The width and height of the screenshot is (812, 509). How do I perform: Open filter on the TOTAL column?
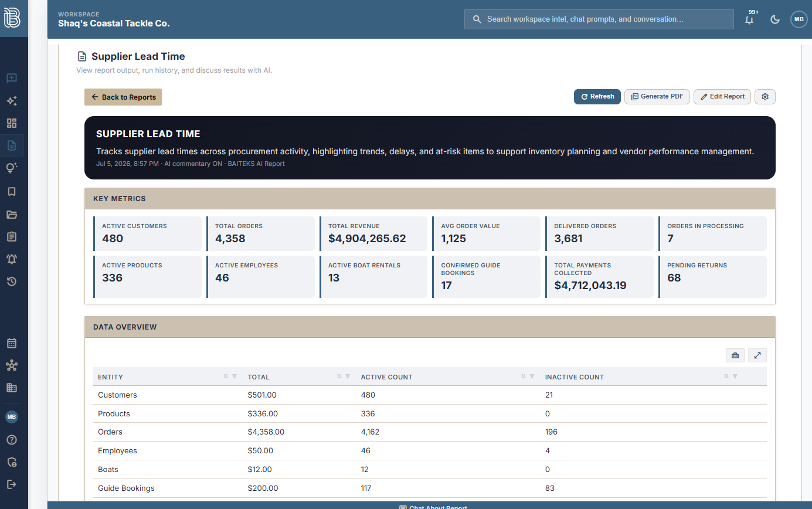click(348, 377)
